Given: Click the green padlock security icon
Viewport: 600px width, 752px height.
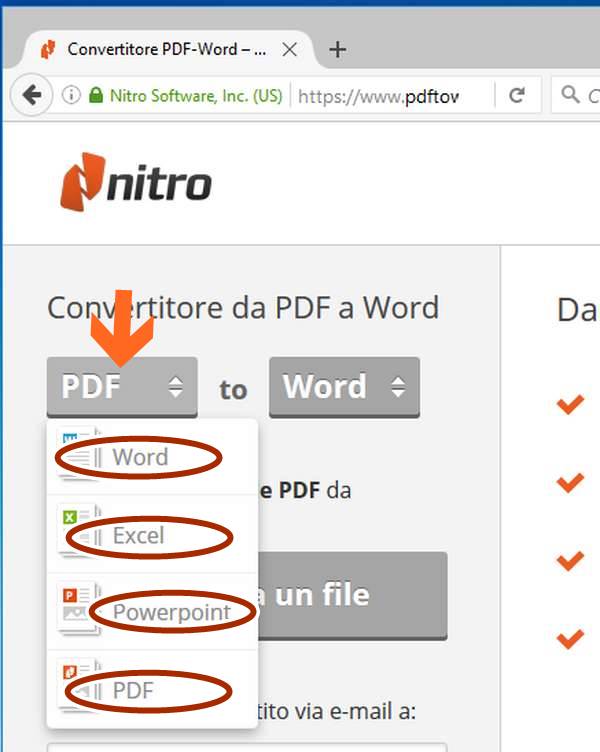Looking at the screenshot, I should (x=96, y=95).
